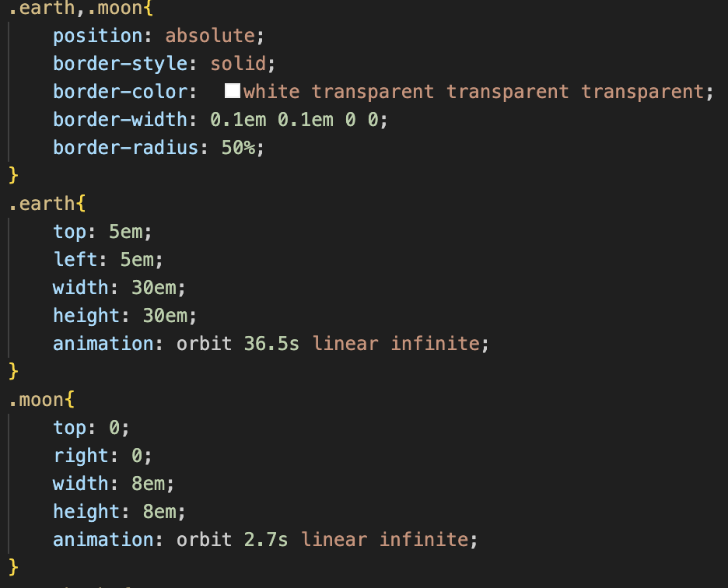Place cursor on '.earth,.moon' selector
The image size is (728, 588).
pyautogui.click(x=75, y=8)
